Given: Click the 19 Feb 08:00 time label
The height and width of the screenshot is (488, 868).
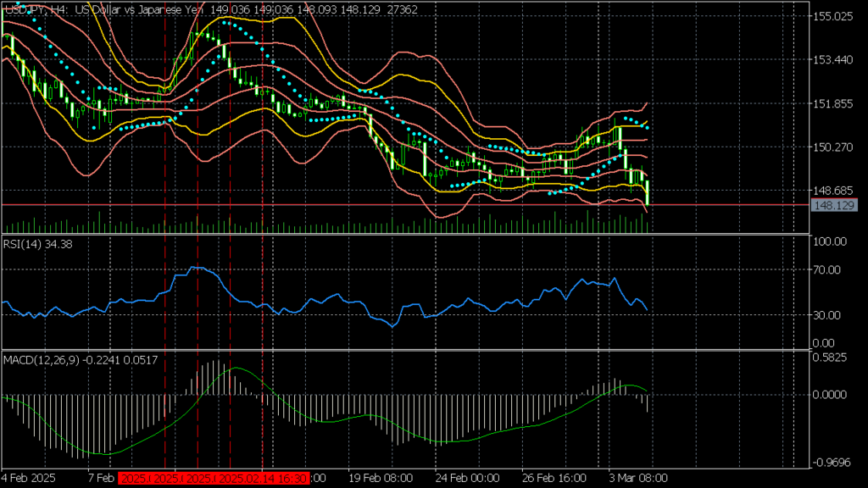Looking at the screenshot, I should 377,479.
